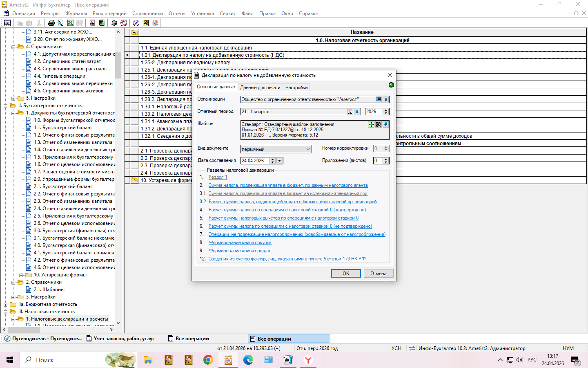Open the Отчеты menu

pos(177,13)
